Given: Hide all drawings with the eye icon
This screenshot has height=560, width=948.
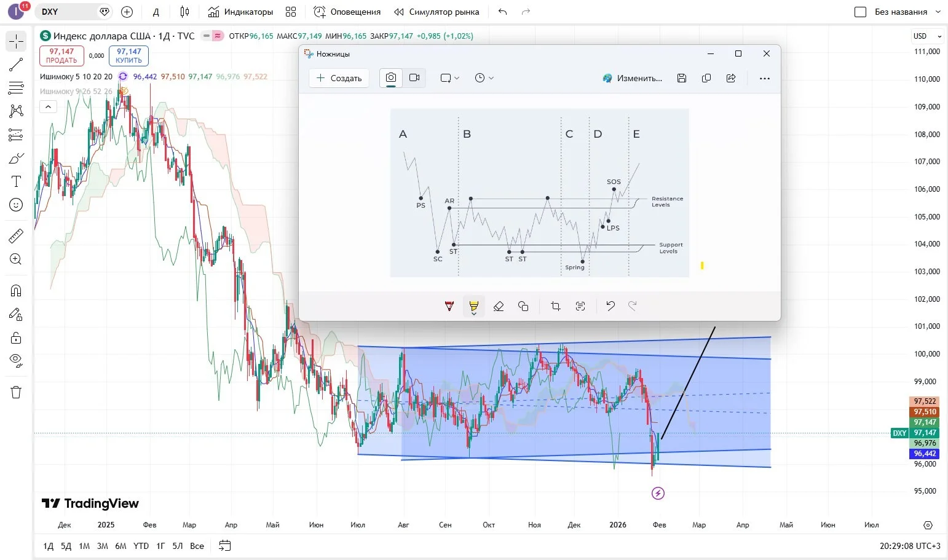Looking at the screenshot, I should [x=16, y=361].
